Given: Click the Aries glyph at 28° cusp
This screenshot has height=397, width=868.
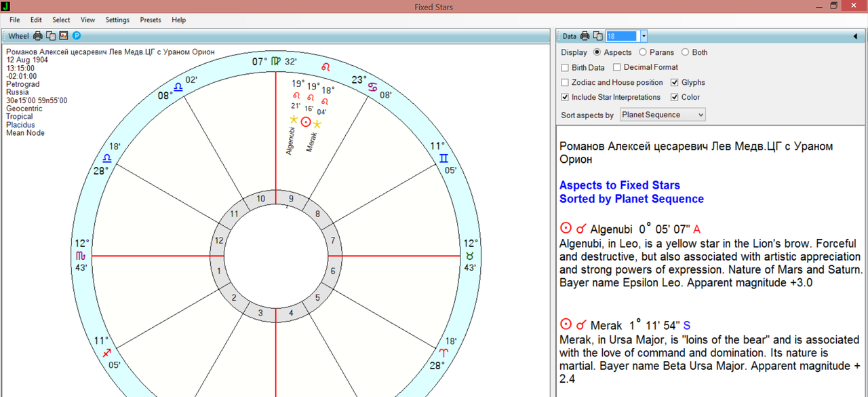Looking at the screenshot, I should [x=443, y=353].
